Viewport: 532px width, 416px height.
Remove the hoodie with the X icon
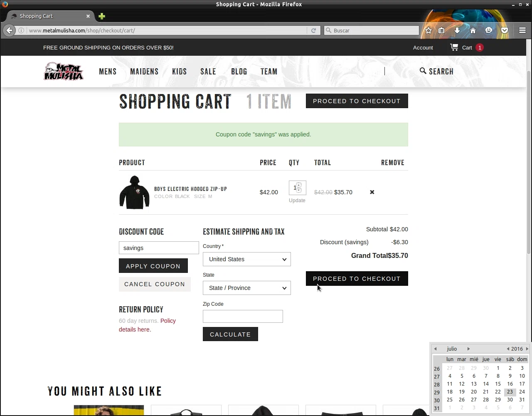(372, 192)
